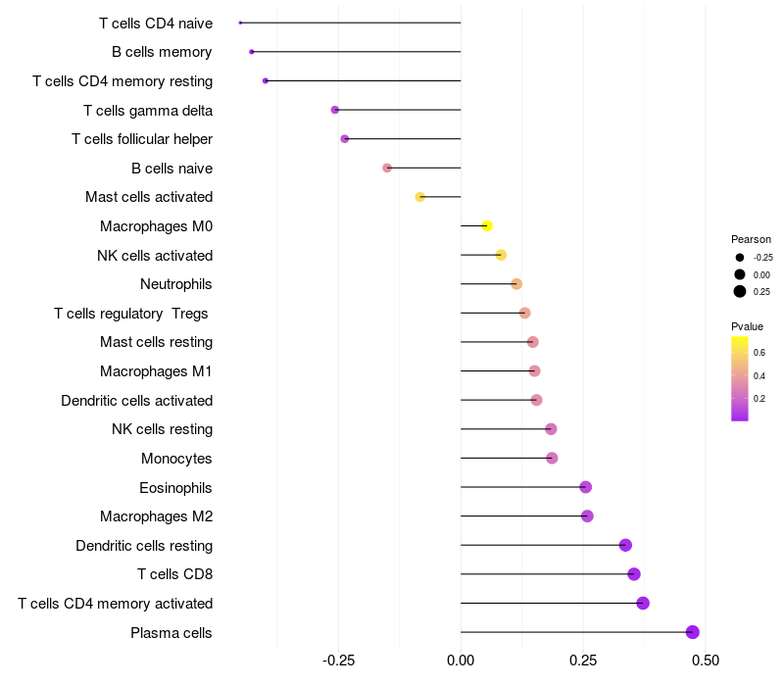Click the B cells memory label
The height and width of the screenshot is (686, 784).
pyautogui.click(x=162, y=52)
